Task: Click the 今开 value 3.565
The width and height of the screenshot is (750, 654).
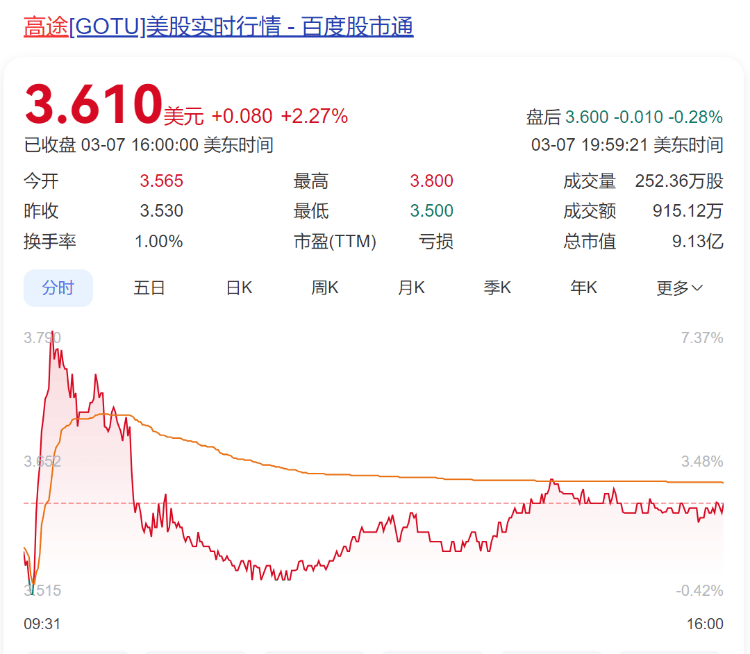Action: click(162, 181)
